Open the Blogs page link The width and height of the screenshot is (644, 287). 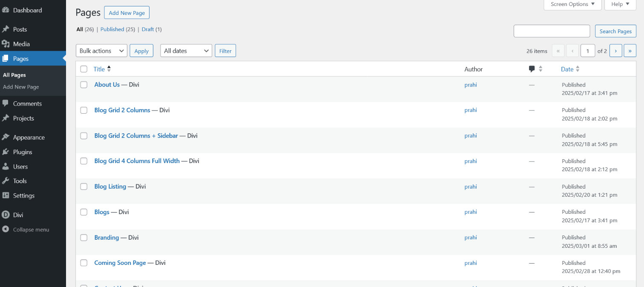click(x=102, y=212)
